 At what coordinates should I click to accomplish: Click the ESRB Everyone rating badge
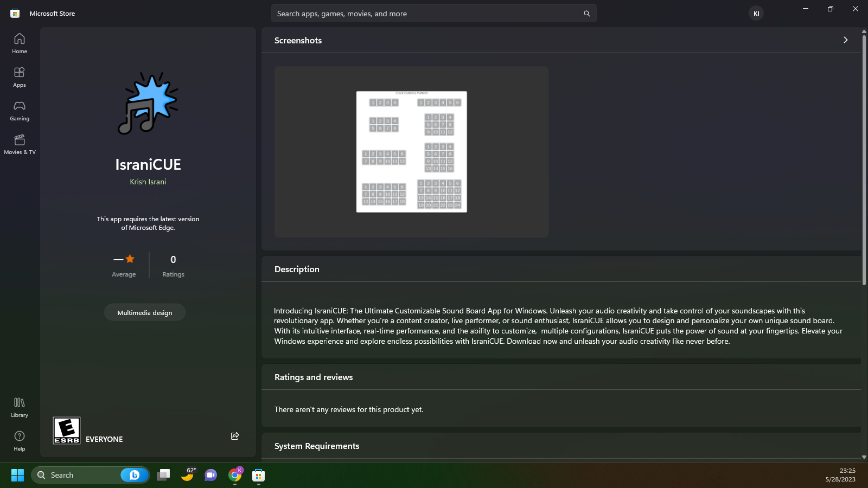pyautogui.click(x=67, y=431)
